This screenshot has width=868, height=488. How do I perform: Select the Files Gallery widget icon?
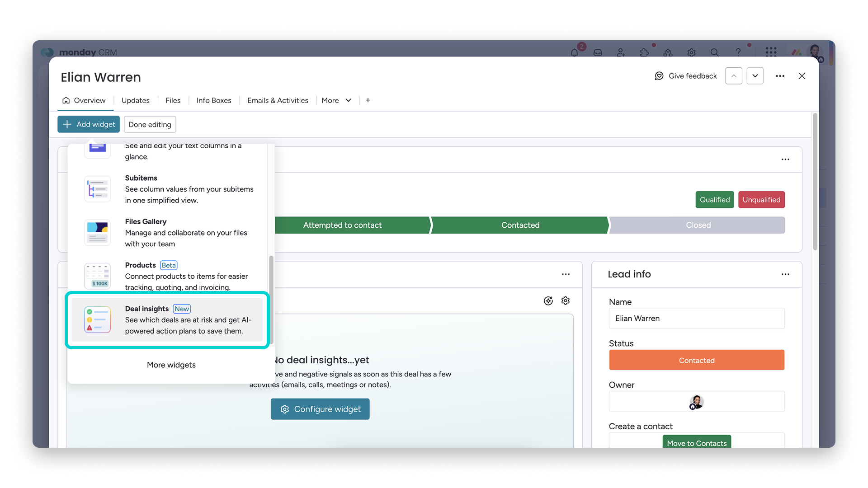click(x=97, y=232)
